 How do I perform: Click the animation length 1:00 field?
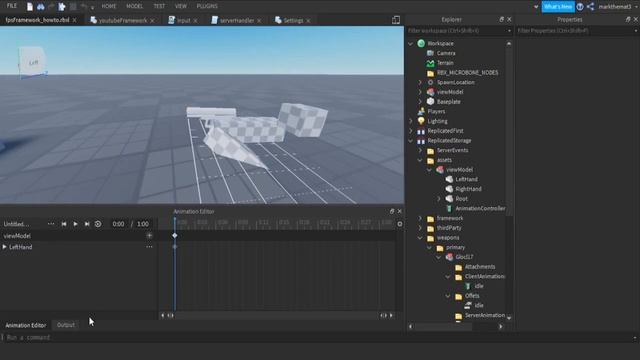click(x=143, y=224)
